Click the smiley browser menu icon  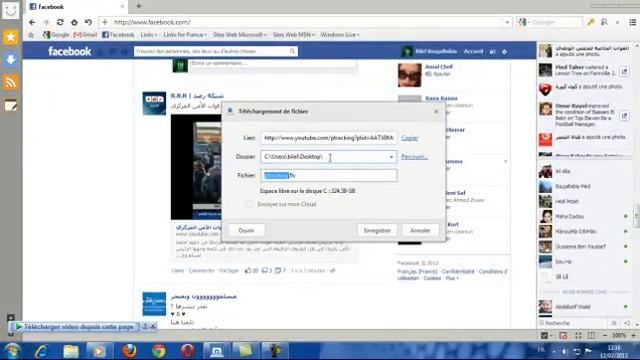11,10
